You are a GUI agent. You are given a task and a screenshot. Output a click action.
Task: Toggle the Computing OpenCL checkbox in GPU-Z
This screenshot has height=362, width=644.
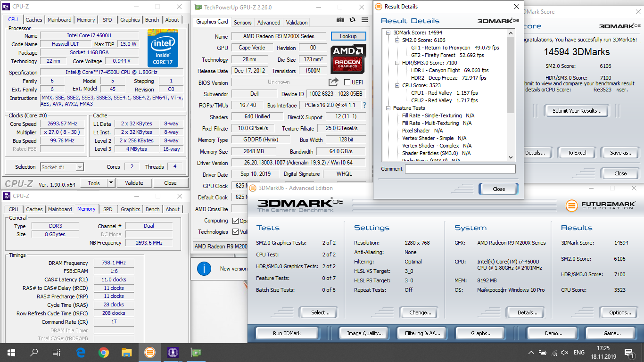tap(236, 221)
